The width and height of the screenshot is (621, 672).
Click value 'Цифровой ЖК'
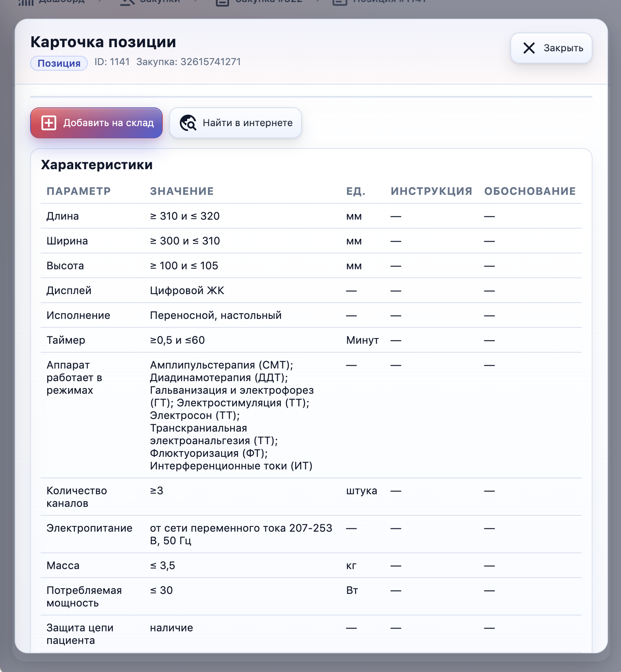click(x=187, y=290)
